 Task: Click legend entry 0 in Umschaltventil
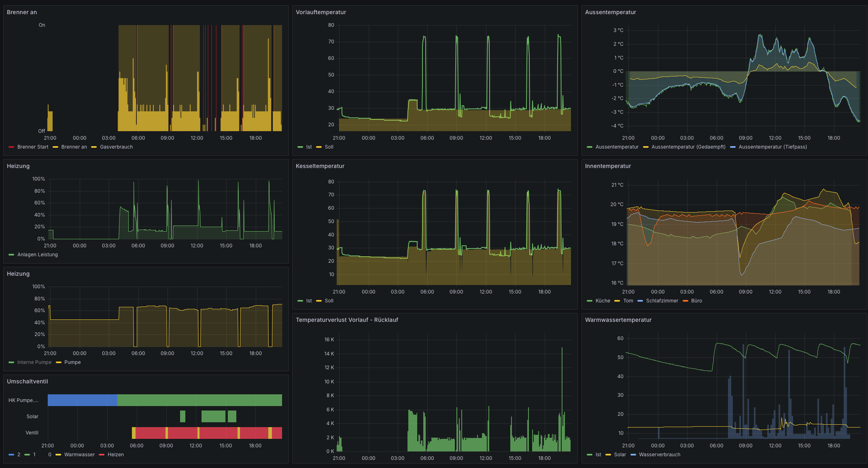click(x=50, y=455)
